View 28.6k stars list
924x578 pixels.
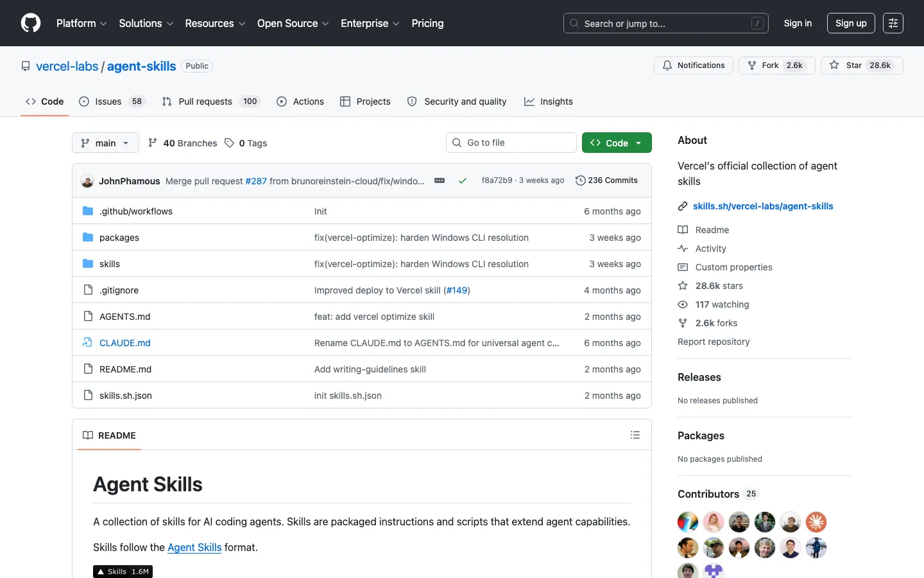click(x=710, y=286)
